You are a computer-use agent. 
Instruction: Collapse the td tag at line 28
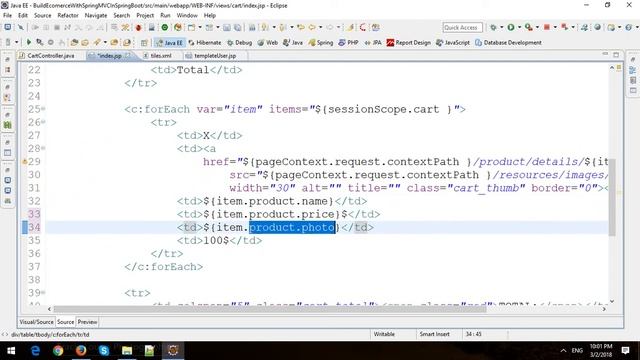coord(43,148)
